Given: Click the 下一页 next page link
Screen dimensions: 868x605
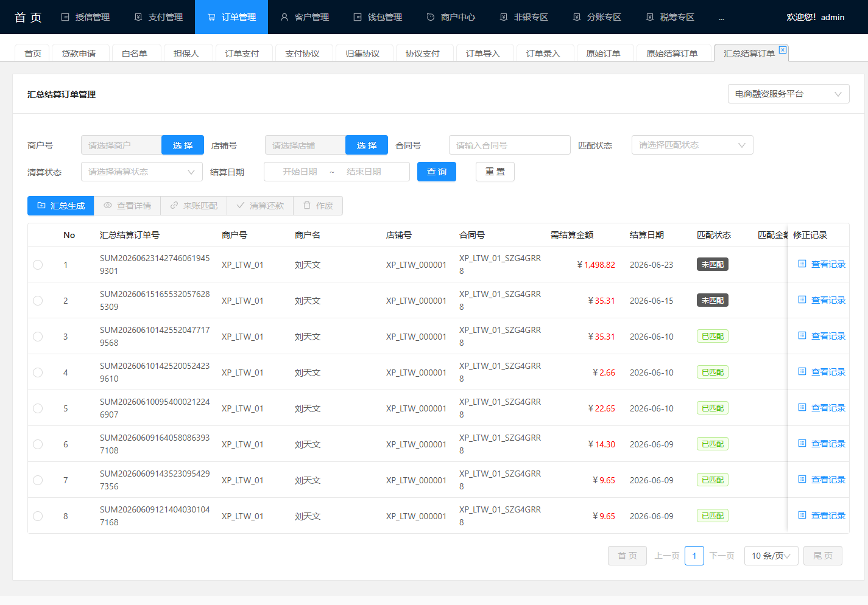Looking at the screenshot, I should tap(722, 556).
